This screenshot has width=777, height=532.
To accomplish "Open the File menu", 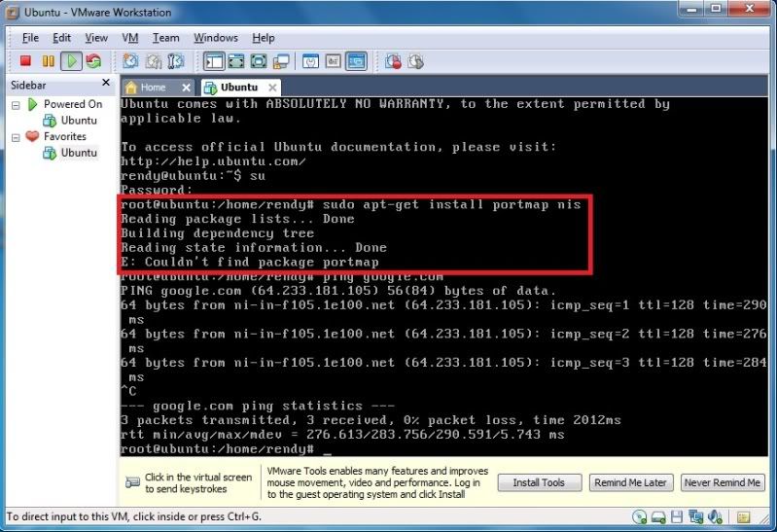I will coord(30,38).
